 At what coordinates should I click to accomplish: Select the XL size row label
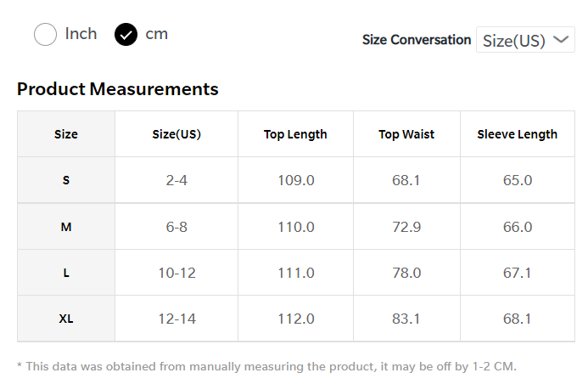(x=66, y=319)
